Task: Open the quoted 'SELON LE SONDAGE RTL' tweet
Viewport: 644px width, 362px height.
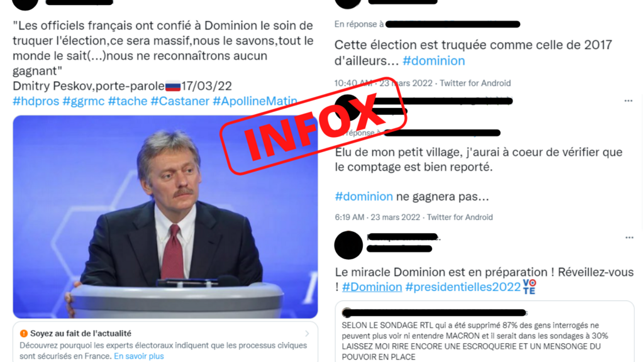Action: pyautogui.click(x=485, y=332)
